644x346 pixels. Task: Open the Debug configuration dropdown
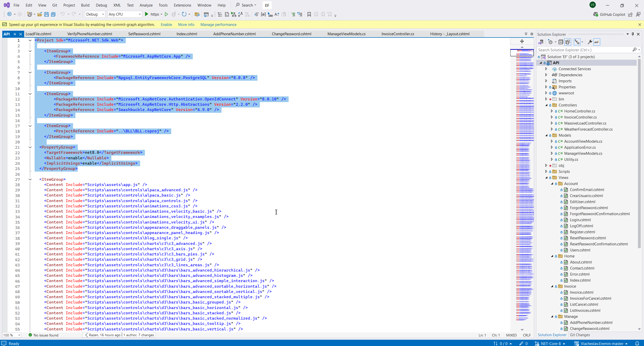coord(95,14)
